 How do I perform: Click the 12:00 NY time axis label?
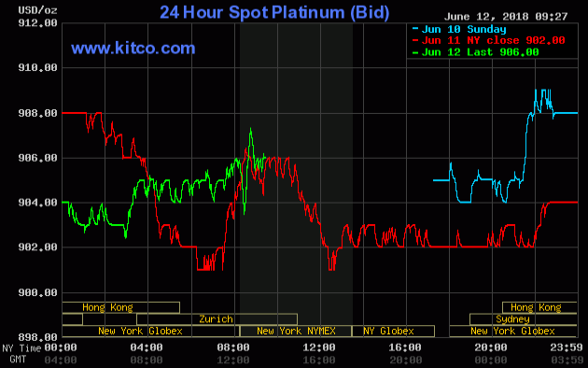(x=319, y=347)
